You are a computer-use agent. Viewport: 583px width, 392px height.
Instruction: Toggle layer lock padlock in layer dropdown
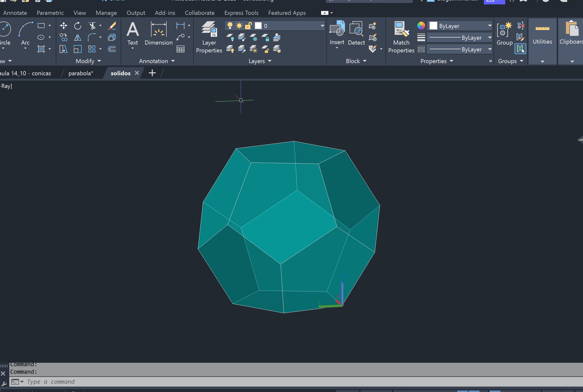click(248, 26)
